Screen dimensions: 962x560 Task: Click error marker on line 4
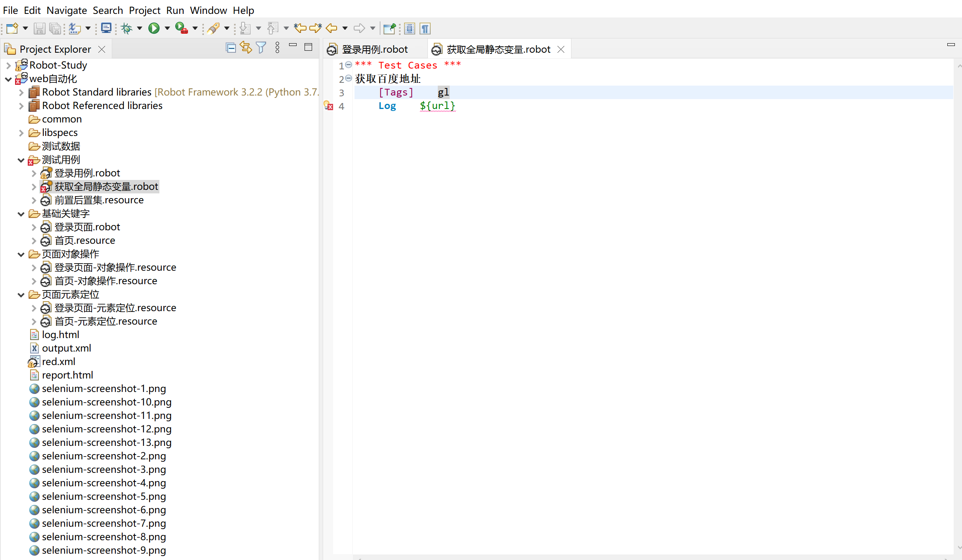(x=328, y=106)
